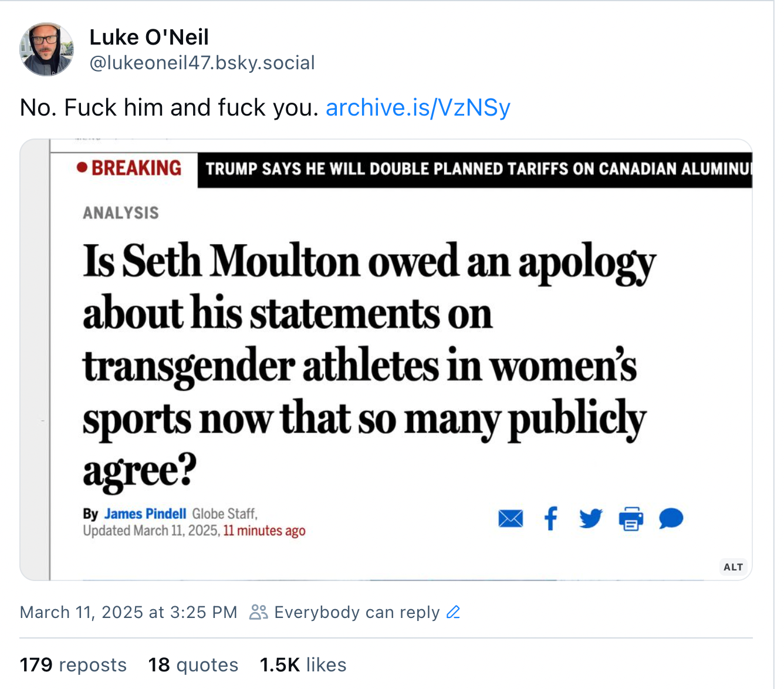Screen dimensions: 784x689
Task: Open comments speech bubble icon
Action: (671, 519)
